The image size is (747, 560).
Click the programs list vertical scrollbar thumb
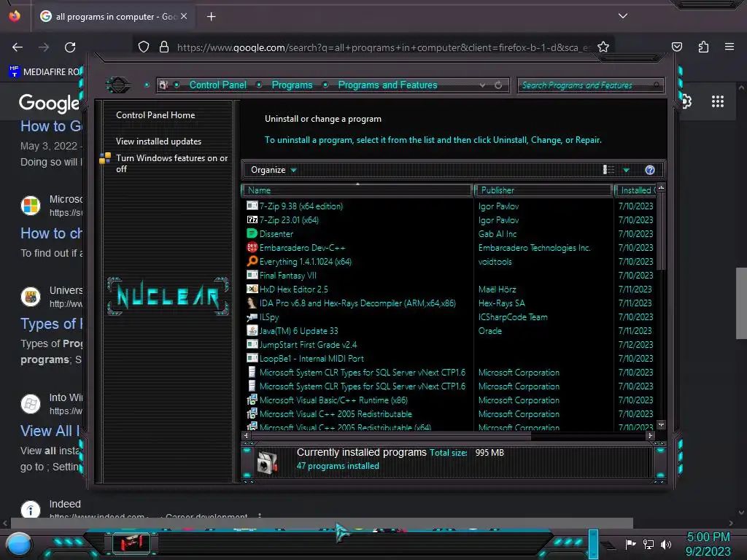660,233
